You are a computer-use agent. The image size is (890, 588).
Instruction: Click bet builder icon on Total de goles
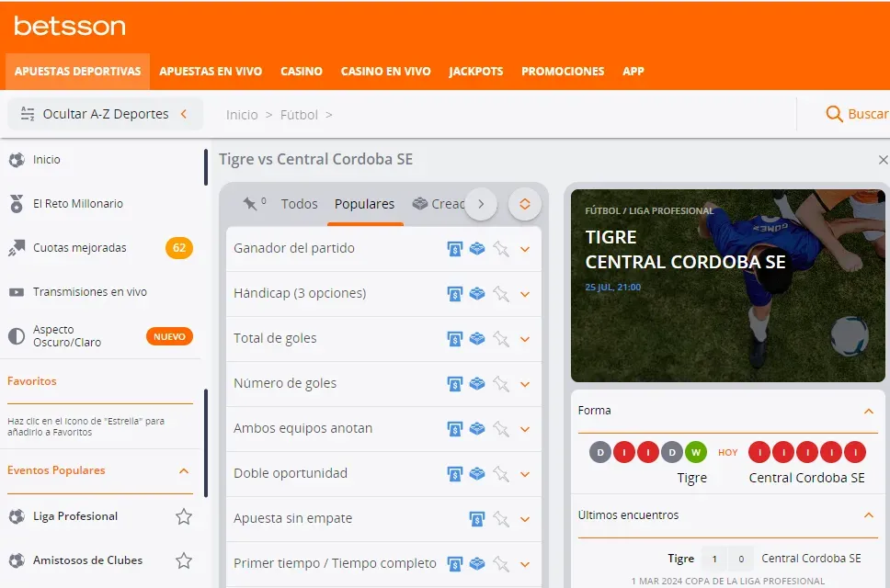click(477, 338)
